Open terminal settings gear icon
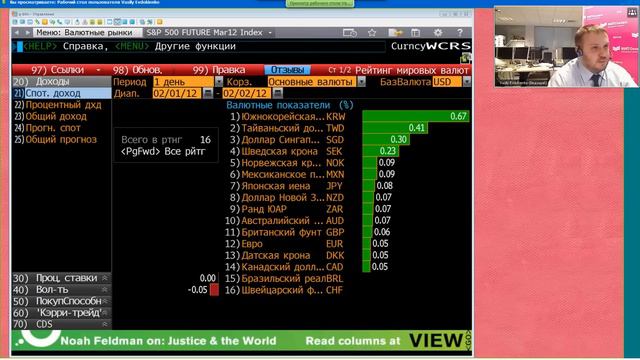Image resolution: width=640 pixels, height=360 pixels. click(x=438, y=33)
